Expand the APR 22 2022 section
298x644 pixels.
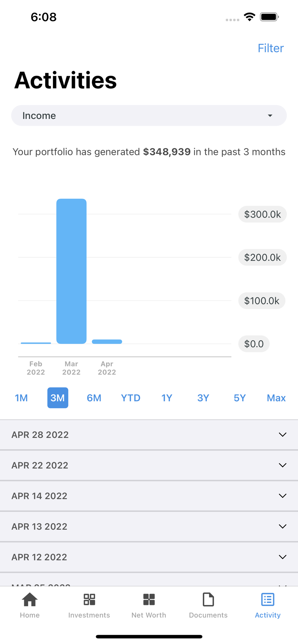(x=283, y=465)
